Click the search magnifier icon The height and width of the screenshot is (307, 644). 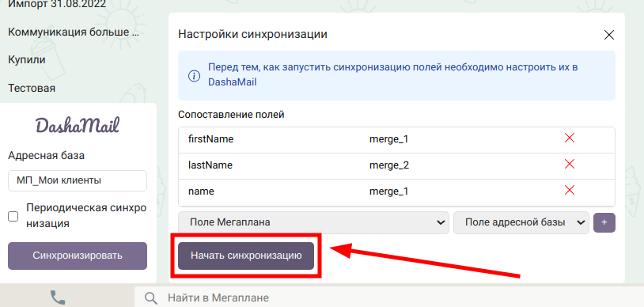coord(151,298)
